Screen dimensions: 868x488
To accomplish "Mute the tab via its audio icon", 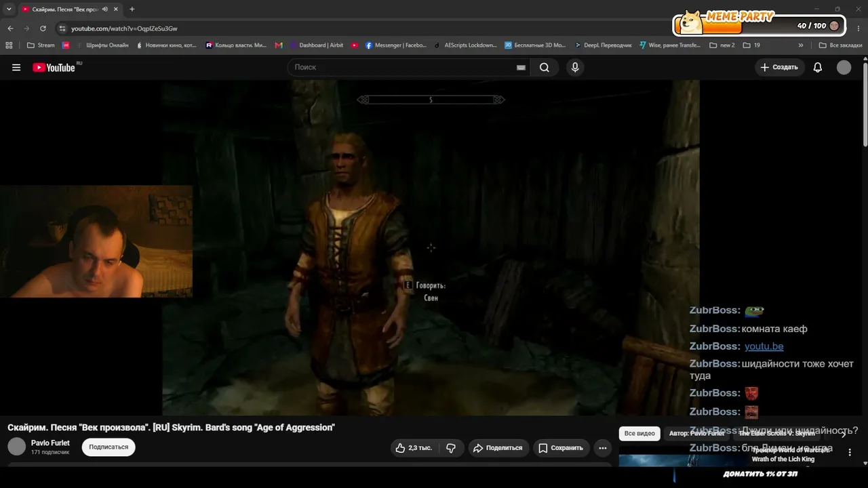I will click(x=105, y=9).
